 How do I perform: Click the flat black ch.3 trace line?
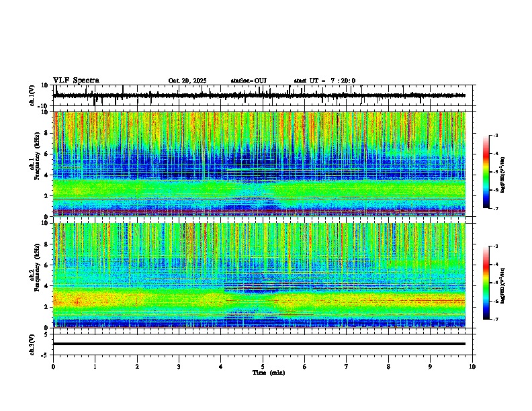tap(259, 344)
